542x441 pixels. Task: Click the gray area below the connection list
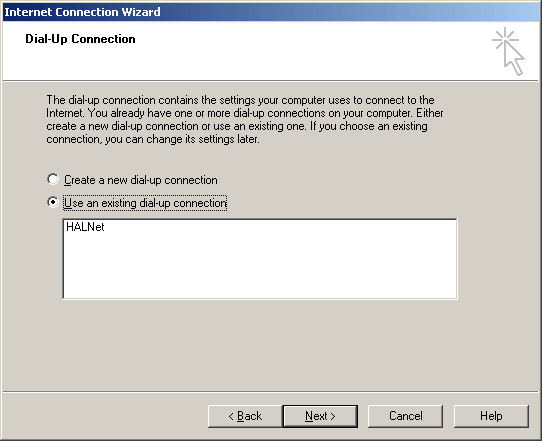tap(259, 344)
